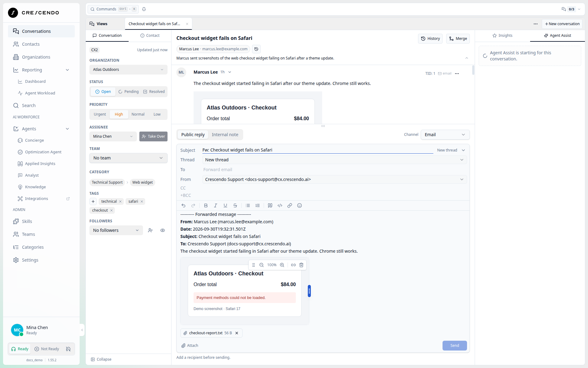Switch availability to Not Ready
Image resolution: width=588 pixels, height=368 pixels.
(x=47, y=349)
